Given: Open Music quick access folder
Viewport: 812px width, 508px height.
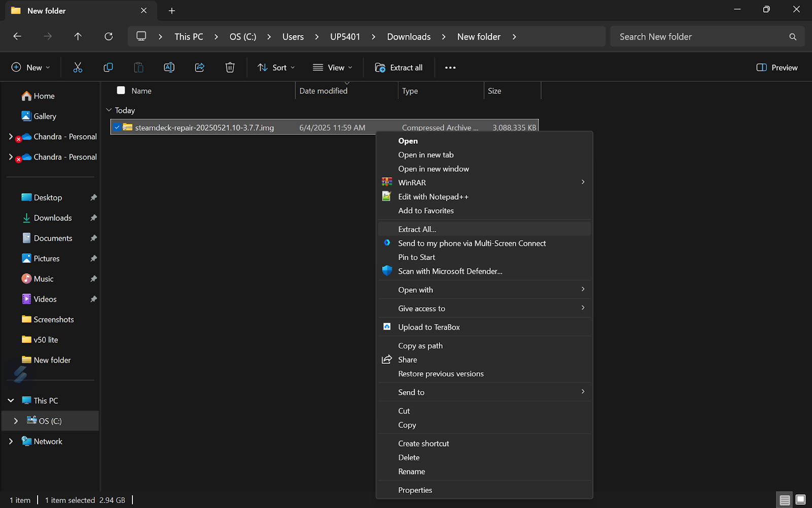Looking at the screenshot, I should pyautogui.click(x=38, y=279).
